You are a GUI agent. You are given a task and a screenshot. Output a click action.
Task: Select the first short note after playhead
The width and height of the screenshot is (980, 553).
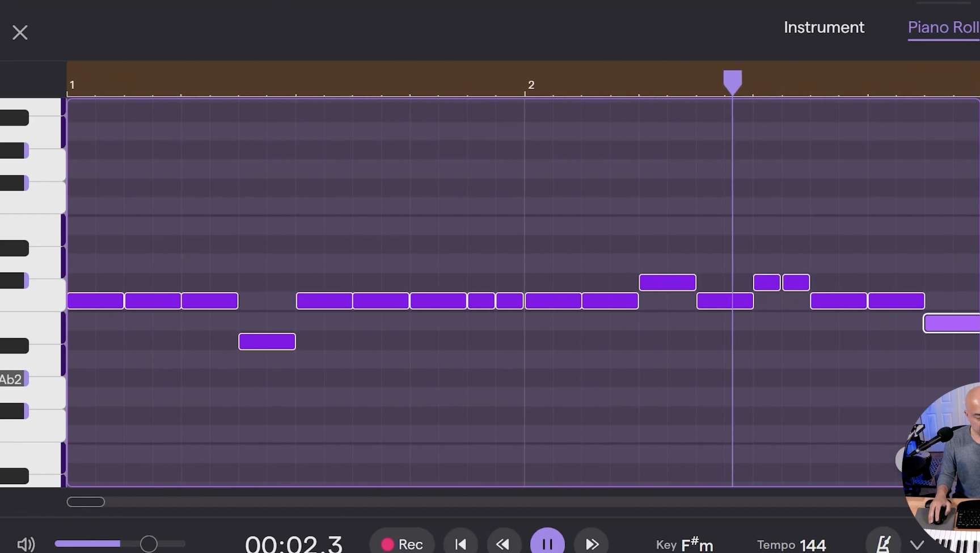coord(767,282)
